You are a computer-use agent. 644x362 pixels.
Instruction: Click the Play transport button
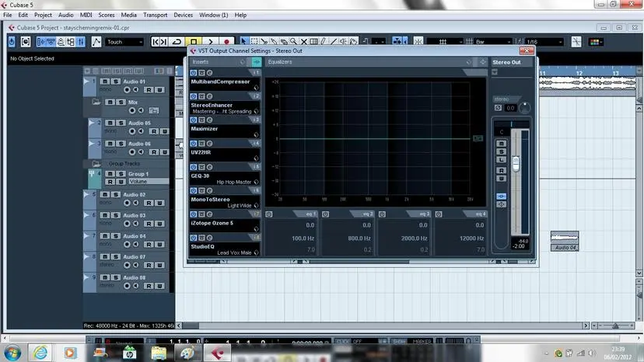point(210,41)
